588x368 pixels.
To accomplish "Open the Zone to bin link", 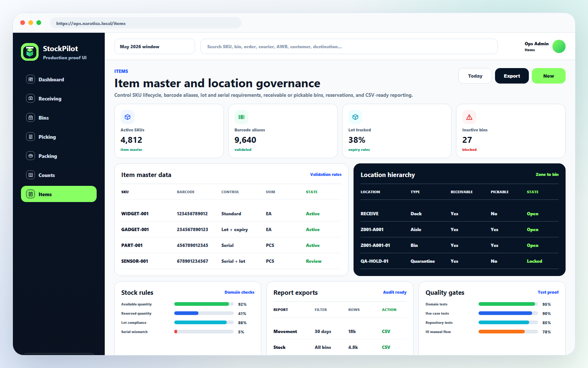I will [x=547, y=174].
